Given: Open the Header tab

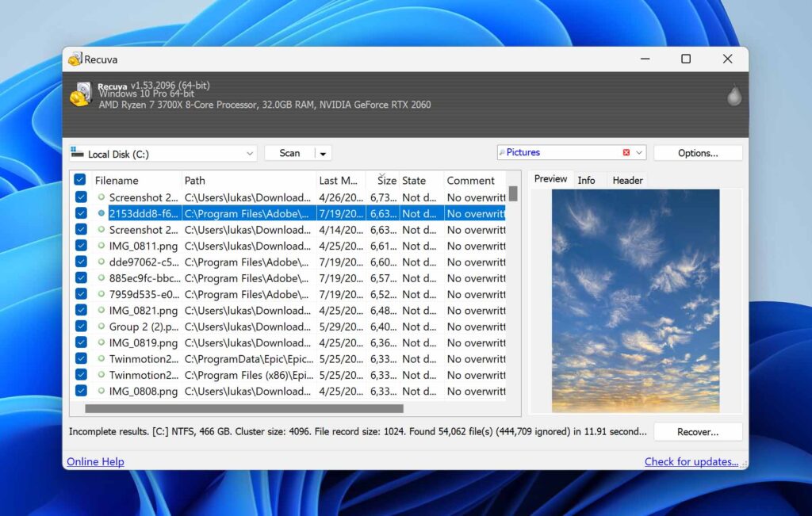Looking at the screenshot, I should 626,179.
